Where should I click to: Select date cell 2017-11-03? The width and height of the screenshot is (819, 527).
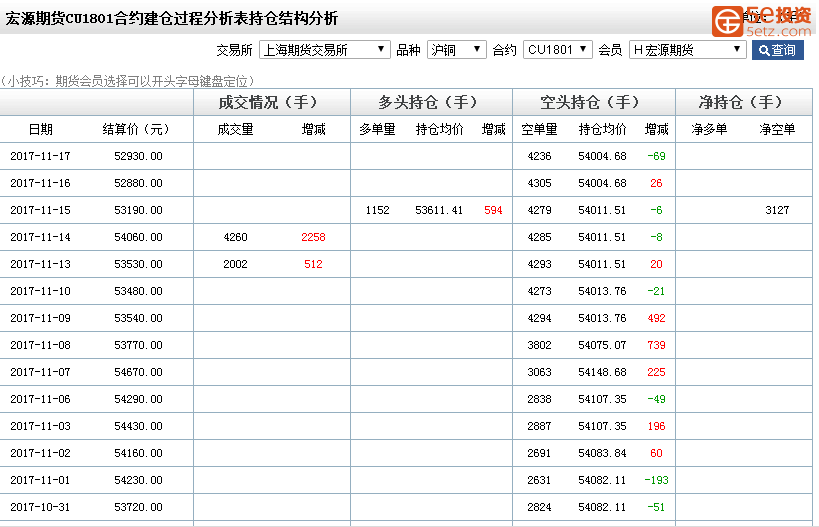(40, 426)
